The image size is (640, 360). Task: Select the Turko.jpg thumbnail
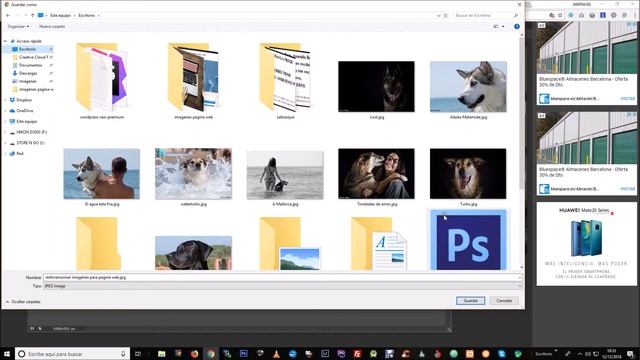468,174
